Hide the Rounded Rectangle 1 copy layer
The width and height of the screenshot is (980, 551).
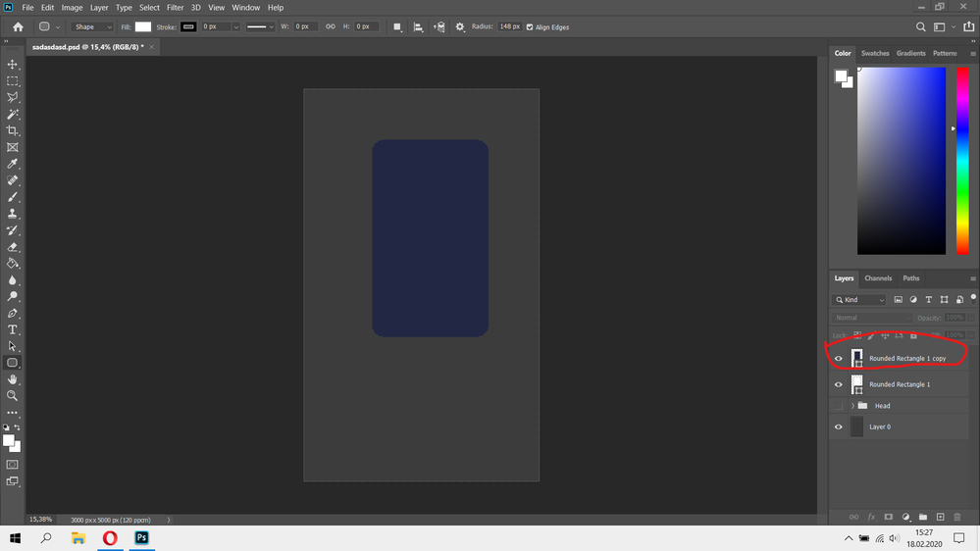pyautogui.click(x=839, y=359)
